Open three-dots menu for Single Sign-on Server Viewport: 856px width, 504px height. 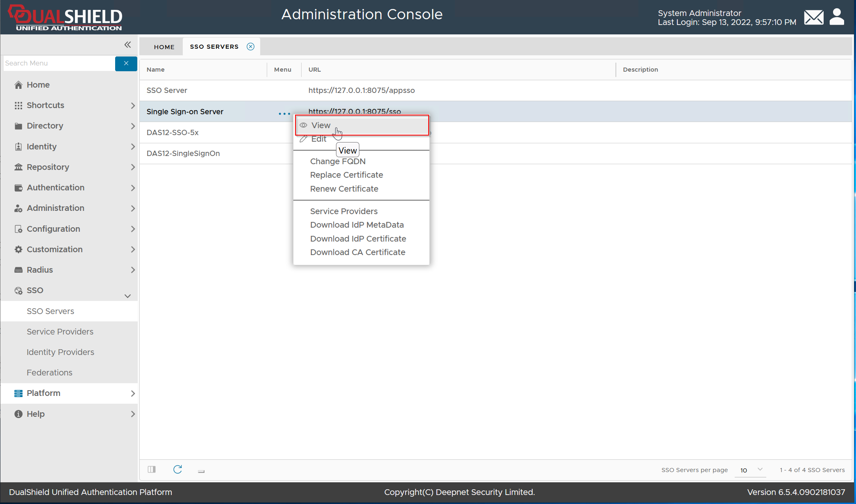tap(284, 113)
